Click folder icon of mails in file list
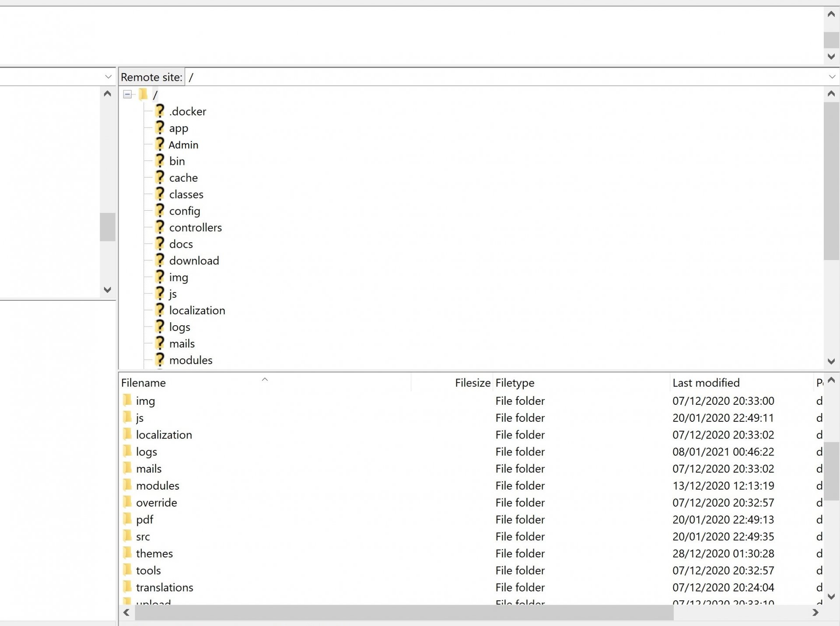 pos(127,468)
